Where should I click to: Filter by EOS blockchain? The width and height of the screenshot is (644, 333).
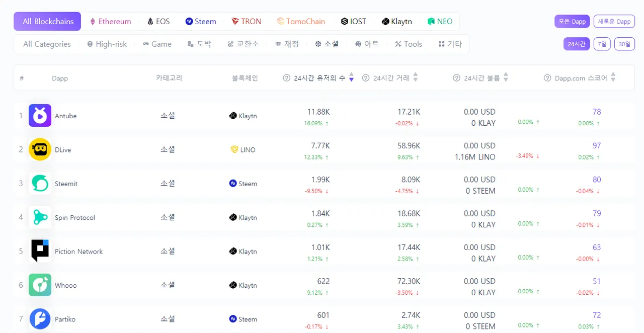(158, 21)
